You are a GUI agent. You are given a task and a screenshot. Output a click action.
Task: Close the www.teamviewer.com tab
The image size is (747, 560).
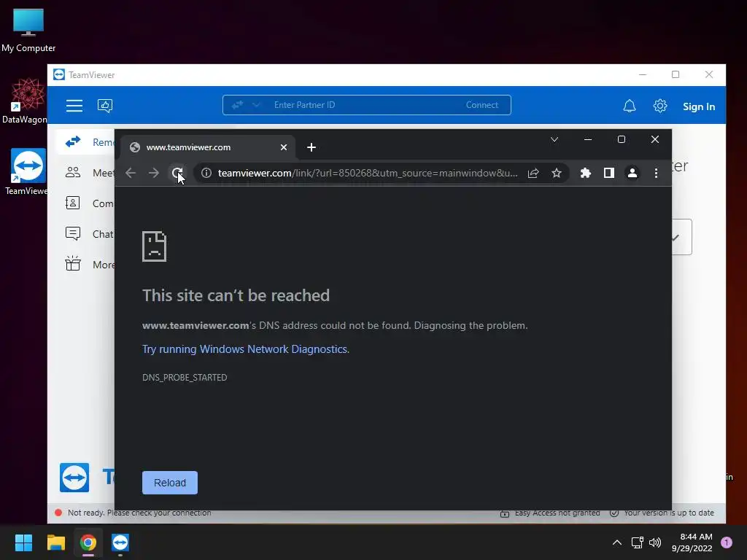(284, 147)
